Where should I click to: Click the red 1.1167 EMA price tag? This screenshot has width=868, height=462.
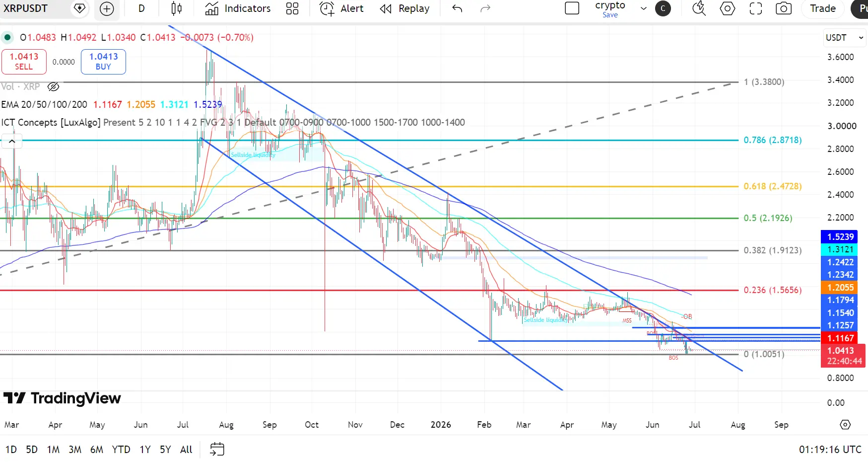(839, 338)
